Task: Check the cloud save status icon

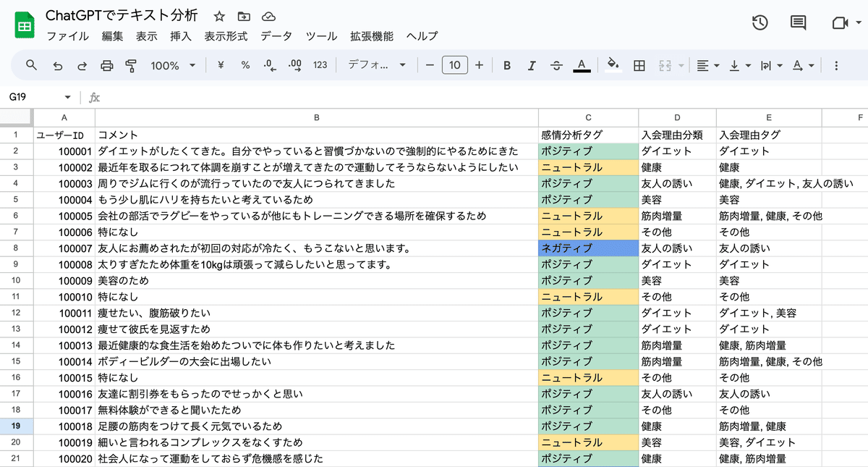Action: pyautogui.click(x=268, y=17)
